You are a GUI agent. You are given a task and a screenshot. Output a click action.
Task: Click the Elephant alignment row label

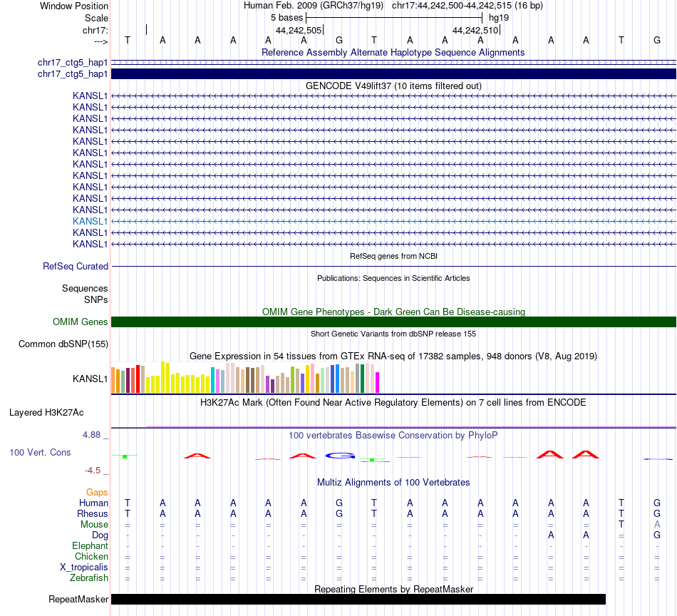(x=90, y=545)
